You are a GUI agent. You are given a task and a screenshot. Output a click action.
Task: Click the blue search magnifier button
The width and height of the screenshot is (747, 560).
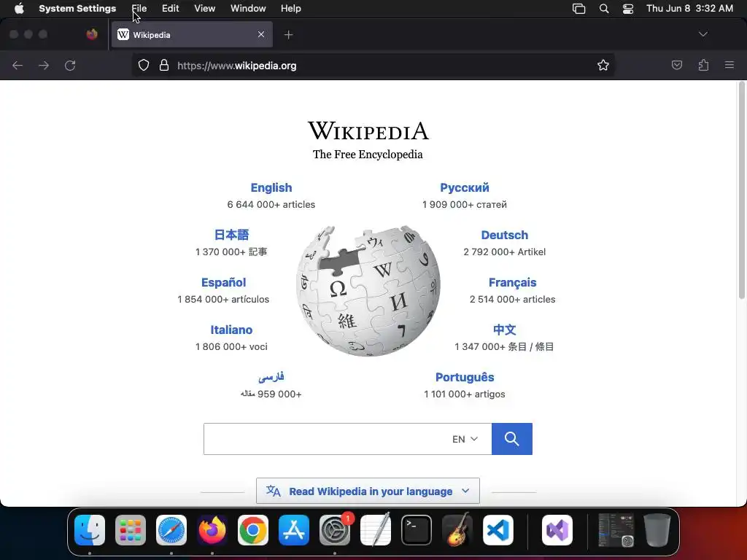pos(511,439)
